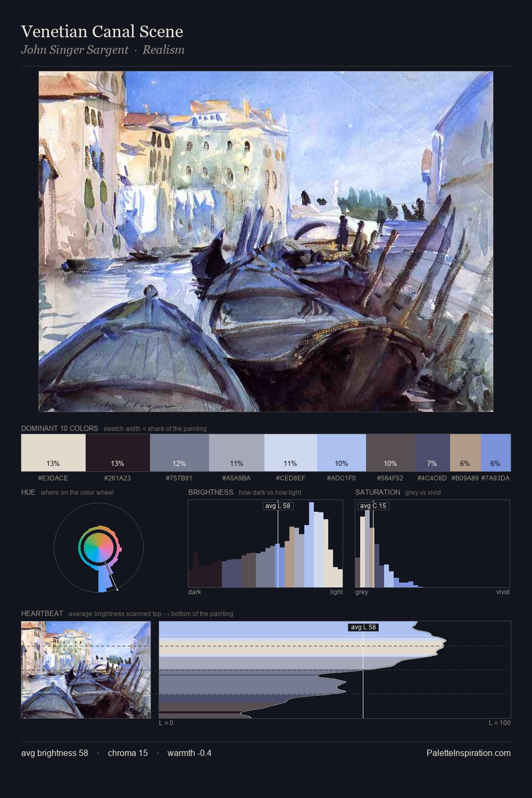Click the hex label #A5A9BA

237,478
